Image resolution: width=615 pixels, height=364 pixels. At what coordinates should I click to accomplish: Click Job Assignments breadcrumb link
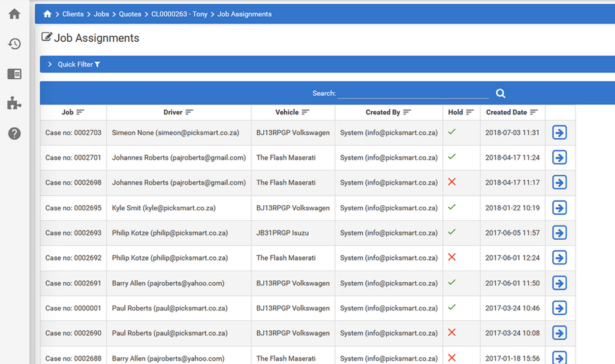coord(244,14)
